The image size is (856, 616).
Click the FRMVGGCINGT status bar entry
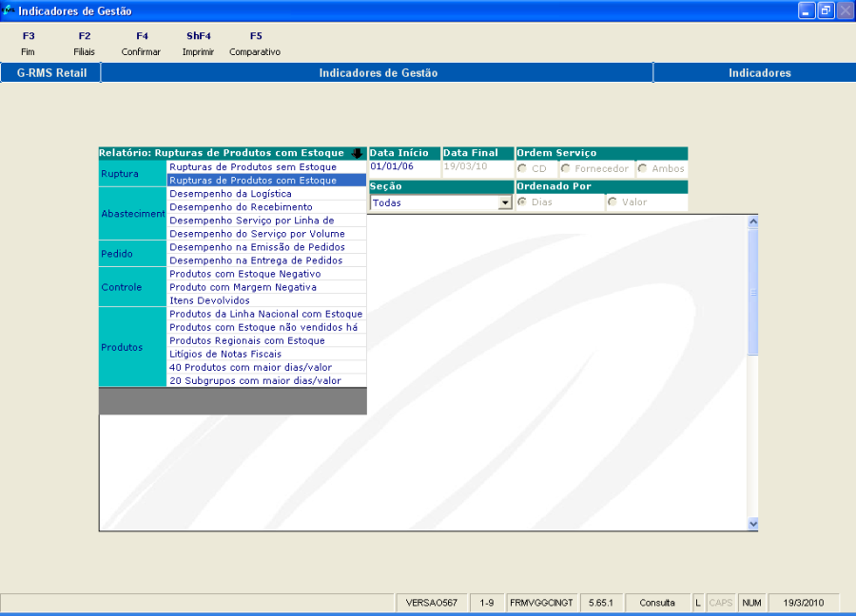[x=541, y=603]
